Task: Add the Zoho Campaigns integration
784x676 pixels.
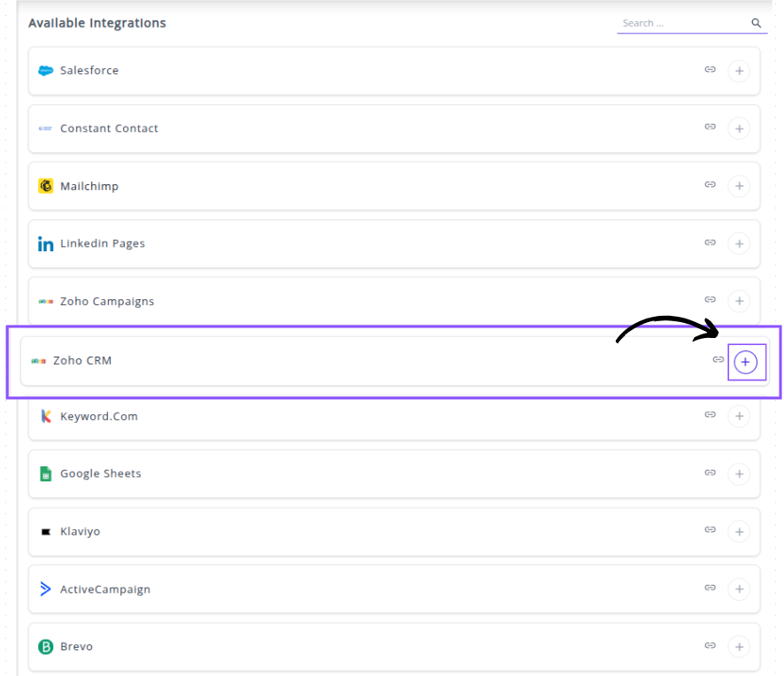Action: click(x=739, y=301)
